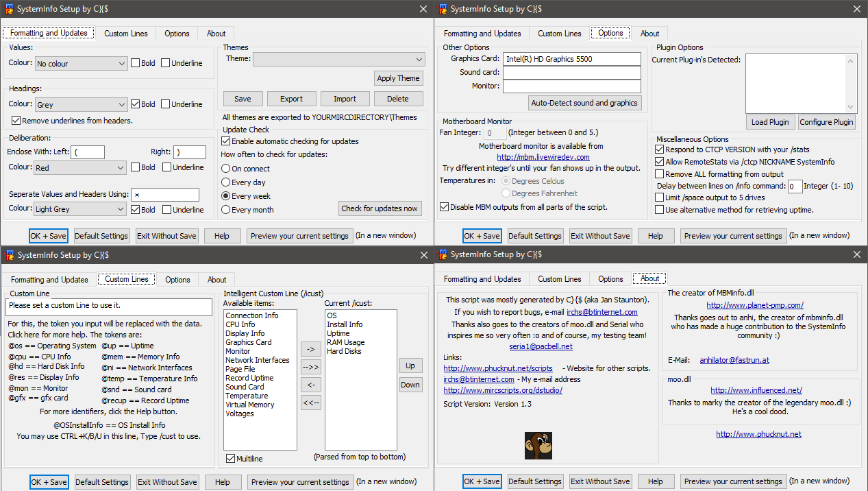Click the <<- button to remove all items
The image size is (868, 491).
(x=311, y=402)
